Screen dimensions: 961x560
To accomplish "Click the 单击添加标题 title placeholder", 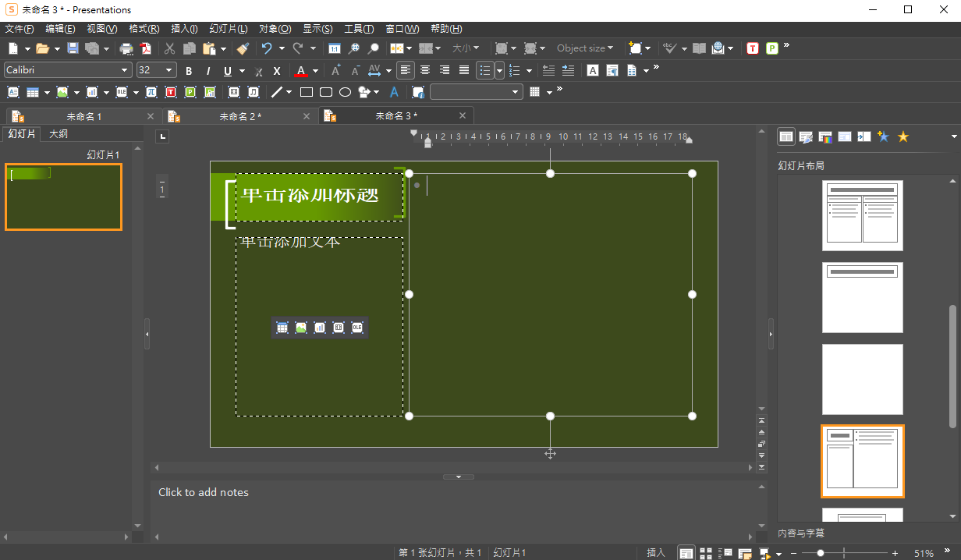I will (320, 197).
